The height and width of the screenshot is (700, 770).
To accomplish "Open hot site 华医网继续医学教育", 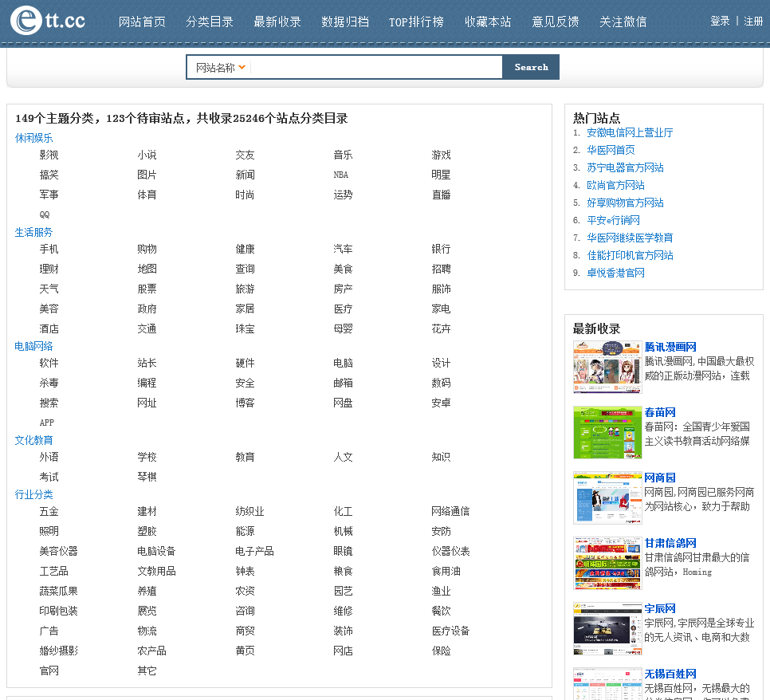I will tap(630, 238).
